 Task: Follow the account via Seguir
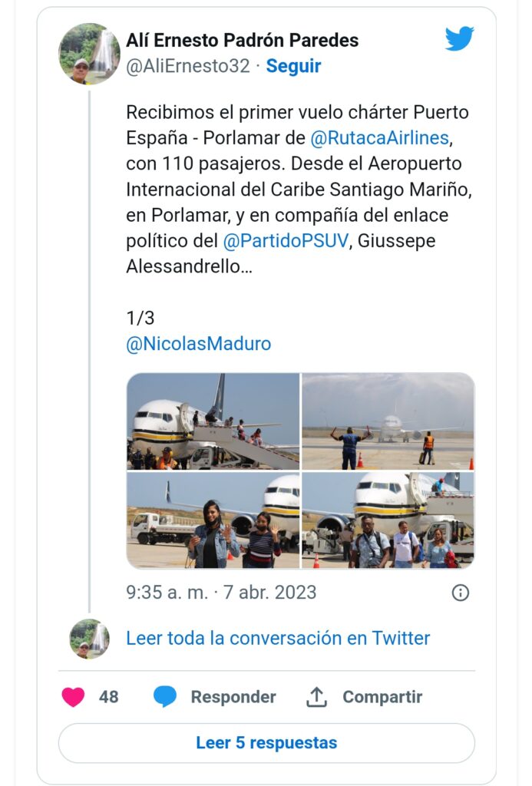point(293,66)
